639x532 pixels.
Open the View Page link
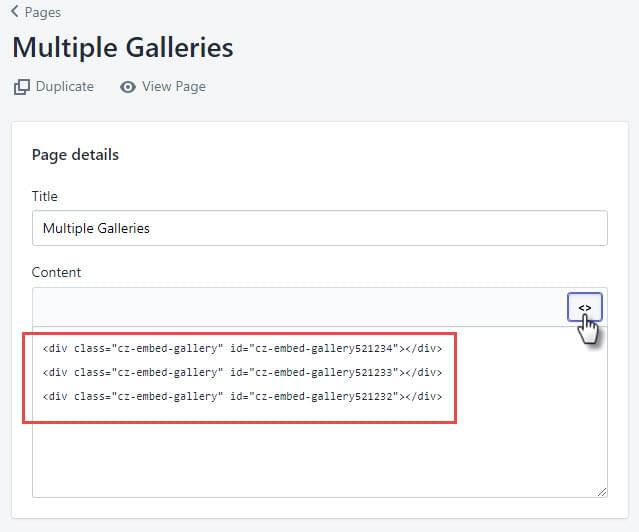(174, 87)
